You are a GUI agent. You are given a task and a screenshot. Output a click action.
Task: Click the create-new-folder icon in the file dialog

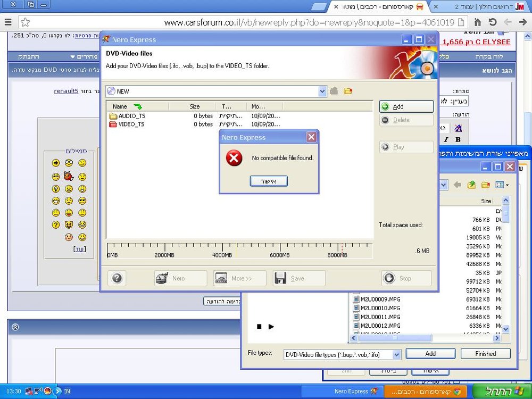(486, 185)
